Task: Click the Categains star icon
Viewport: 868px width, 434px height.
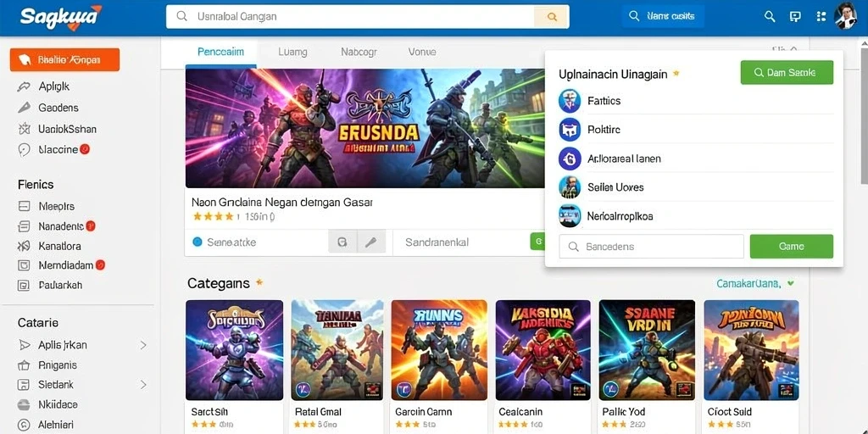Action: tap(259, 283)
